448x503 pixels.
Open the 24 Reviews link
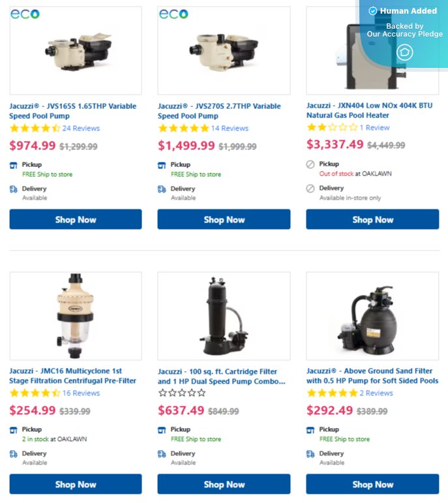coord(81,129)
